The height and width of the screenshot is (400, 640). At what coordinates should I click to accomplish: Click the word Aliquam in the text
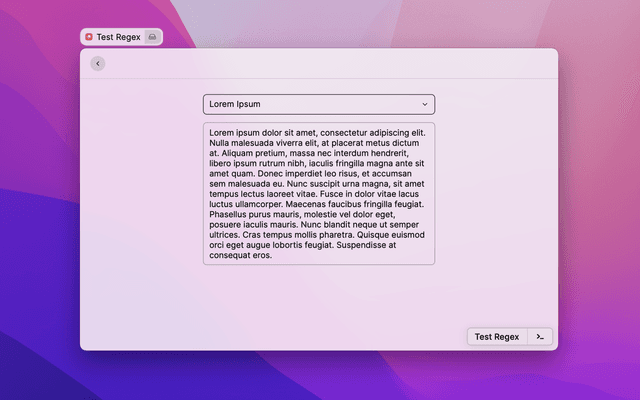[x=234, y=153]
